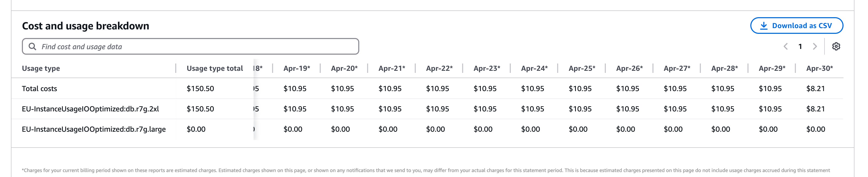
Task: Click the Apr-24 column header
Action: click(534, 68)
